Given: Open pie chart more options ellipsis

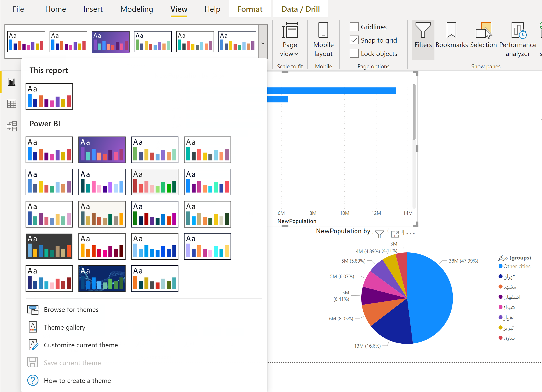Looking at the screenshot, I should [410, 234].
